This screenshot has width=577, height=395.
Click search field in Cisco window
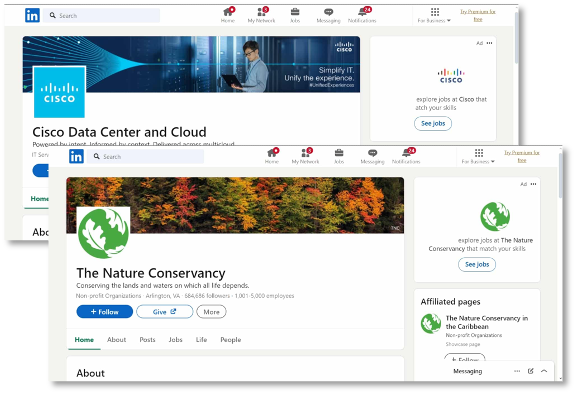point(102,15)
